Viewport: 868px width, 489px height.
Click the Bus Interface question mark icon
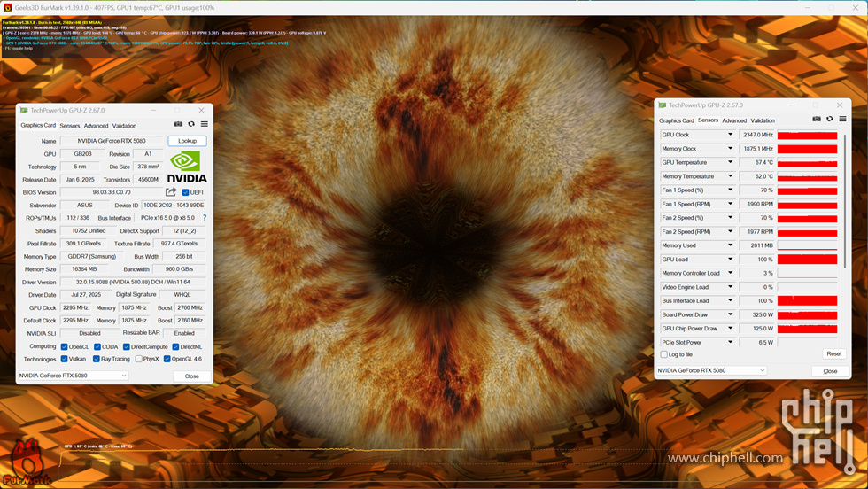(205, 218)
